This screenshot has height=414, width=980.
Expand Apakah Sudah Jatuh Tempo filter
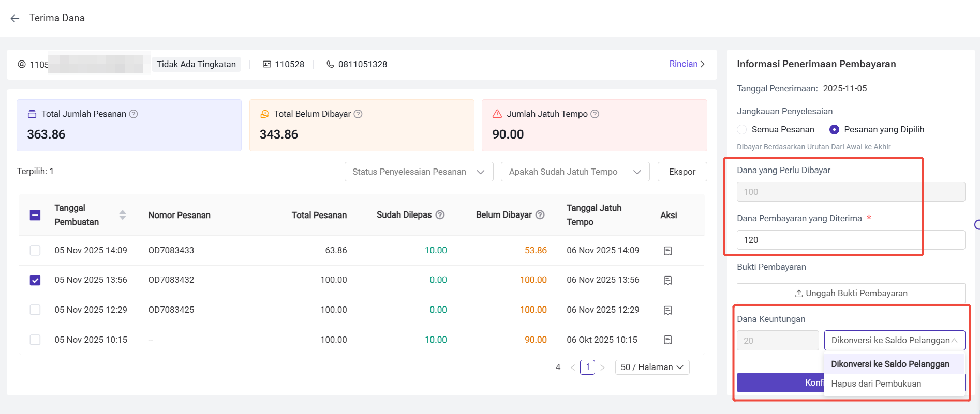[575, 172]
